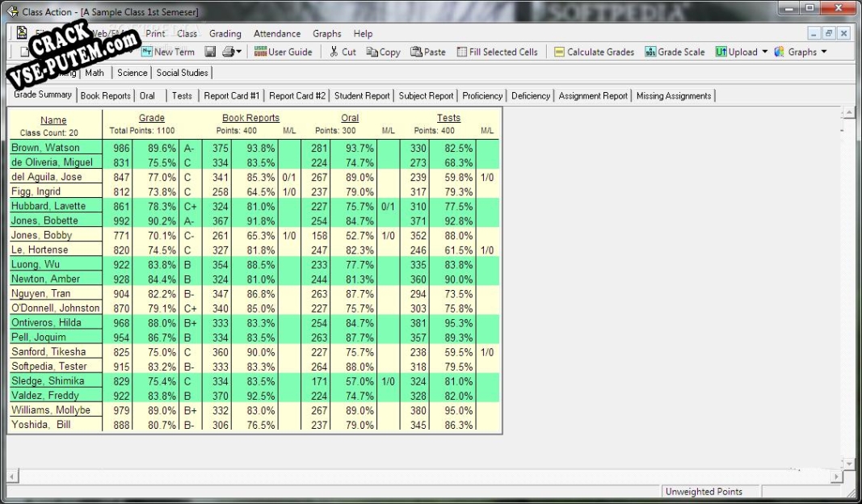This screenshot has height=504, width=862.
Task: Open the Grading menu
Action: (x=225, y=34)
